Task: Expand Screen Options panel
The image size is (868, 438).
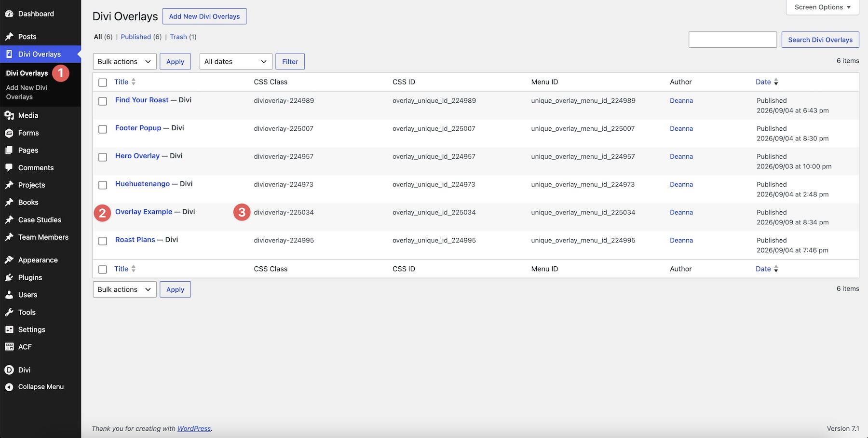Action: pyautogui.click(x=823, y=7)
